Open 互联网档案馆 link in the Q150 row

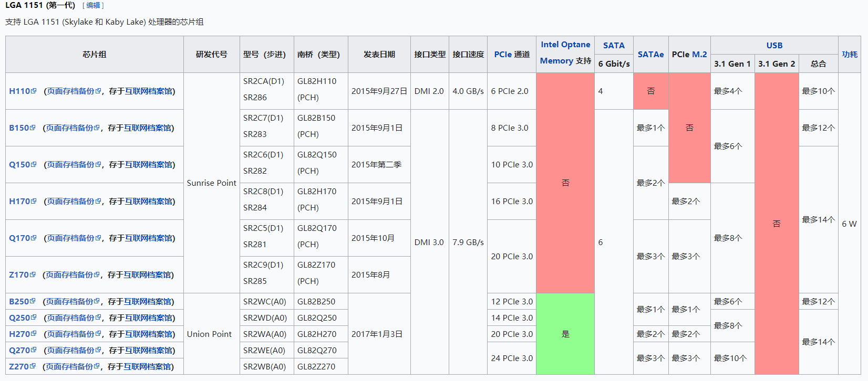149,165
